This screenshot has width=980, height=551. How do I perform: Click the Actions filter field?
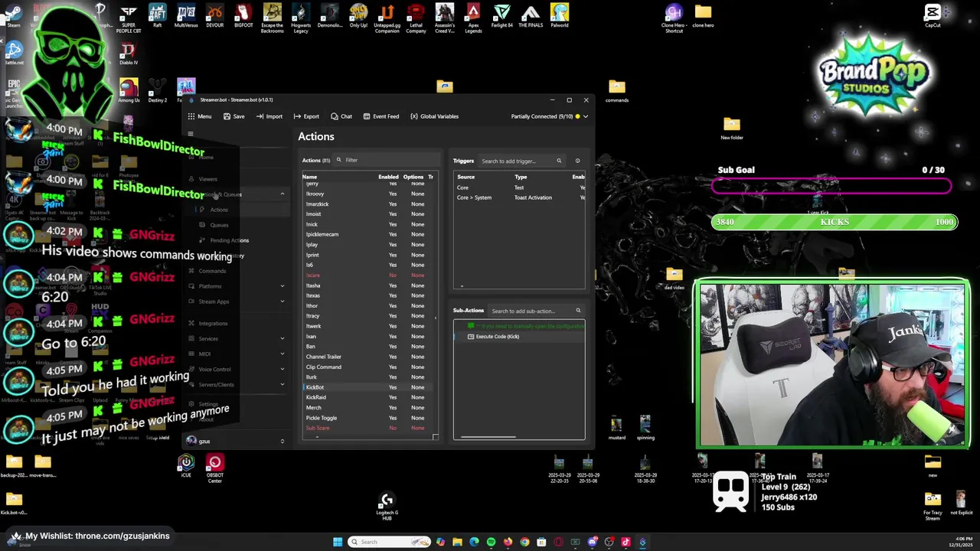point(387,160)
